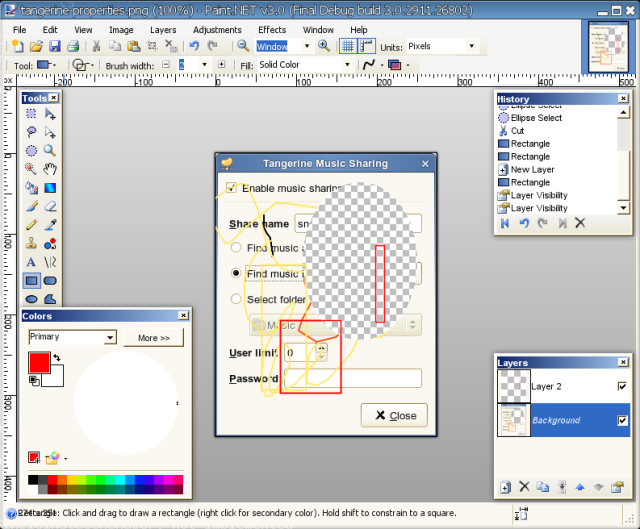Open the Image menu
Viewport: 640px width, 529px height.
(x=121, y=30)
